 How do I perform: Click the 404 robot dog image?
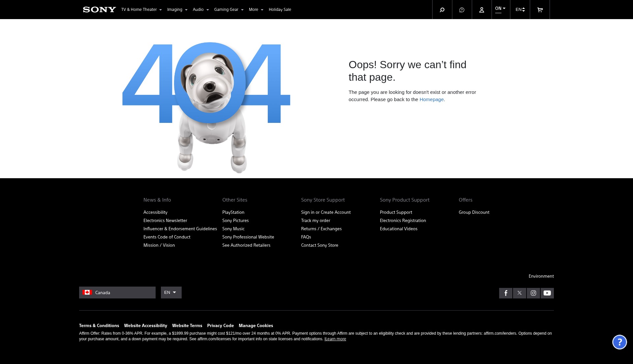point(206,107)
